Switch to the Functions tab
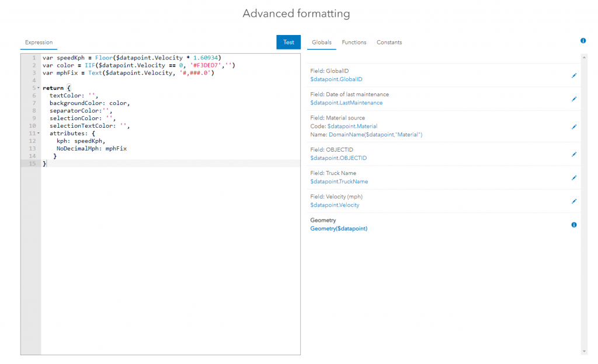 pos(354,43)
